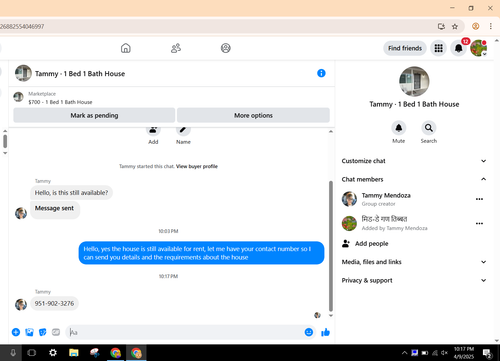
Task: Open the notifications bell in header
Action: [459, 48]
